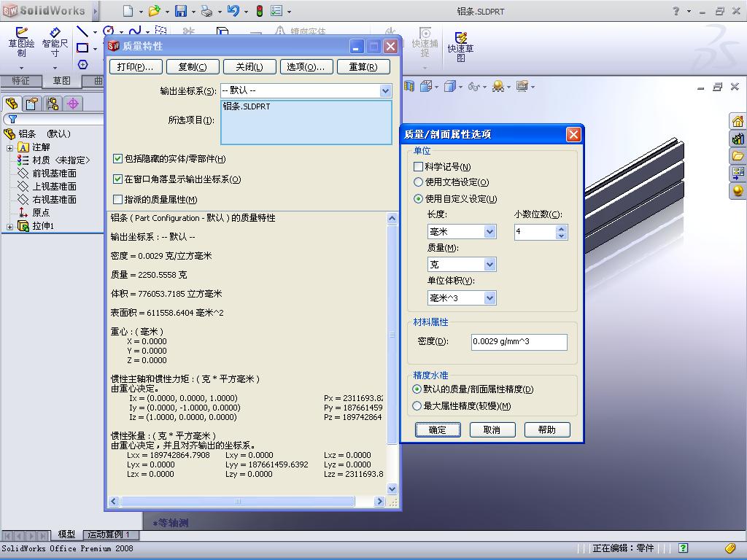
Task: Click the New document icon
Action: tap(128, 10)
